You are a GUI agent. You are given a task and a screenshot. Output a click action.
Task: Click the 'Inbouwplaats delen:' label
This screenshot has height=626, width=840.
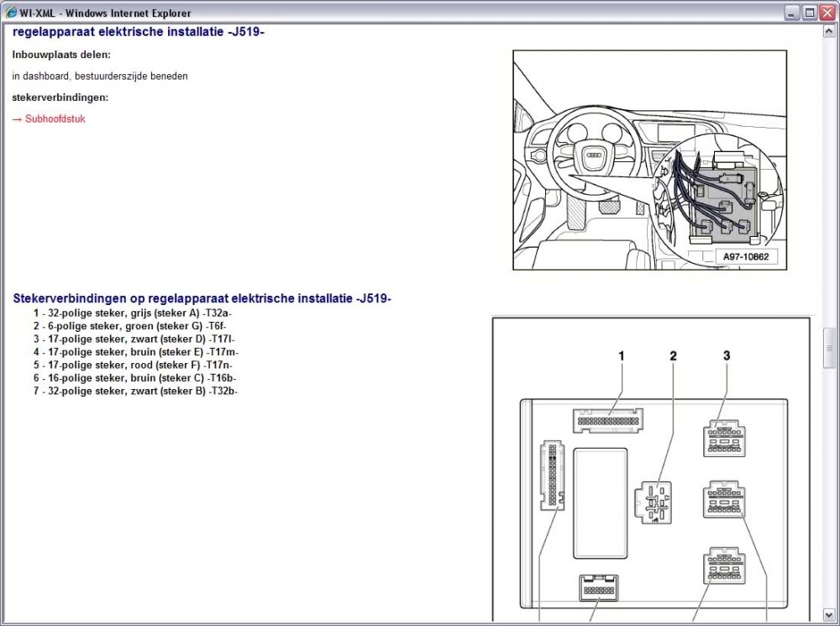61,55
